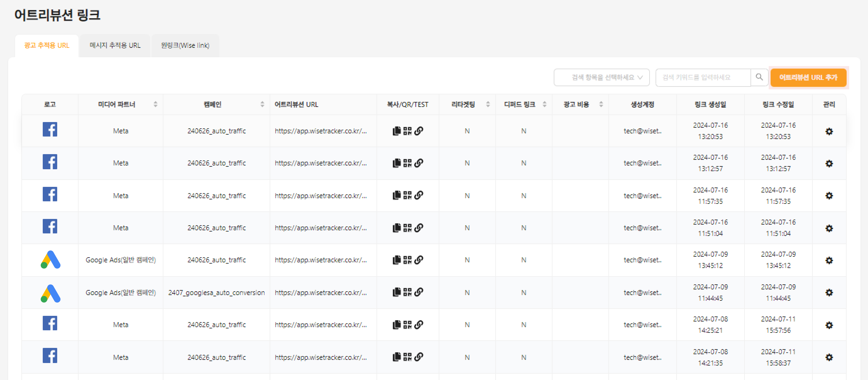This screenshot has height=380, width=868.
Task: Click 생성계정 column header
Action: point(642,104)
